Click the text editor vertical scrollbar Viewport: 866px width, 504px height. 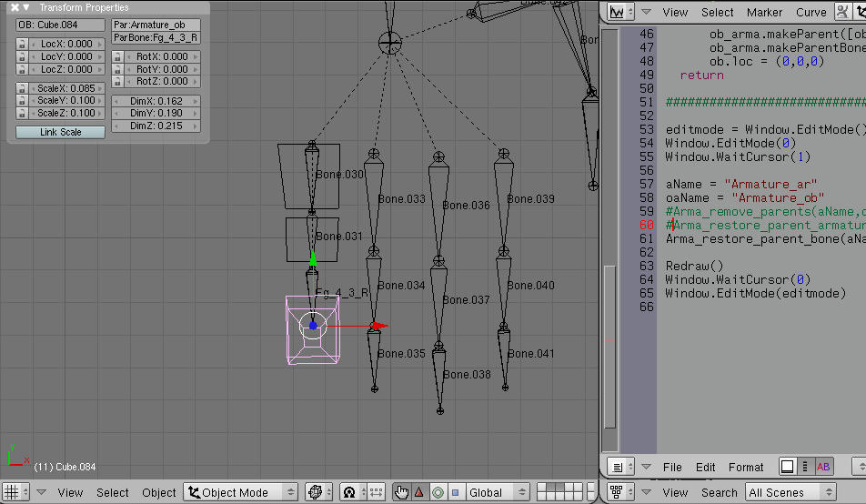[609, 347]
